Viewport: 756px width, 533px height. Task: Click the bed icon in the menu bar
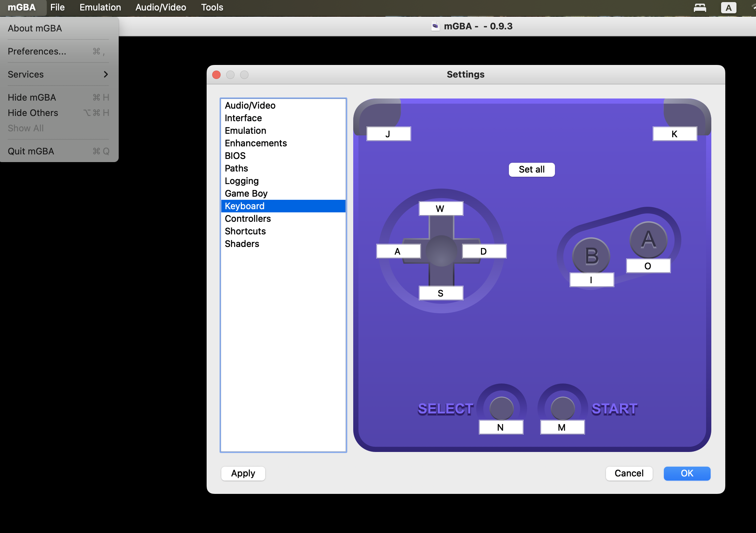point(699,8)
